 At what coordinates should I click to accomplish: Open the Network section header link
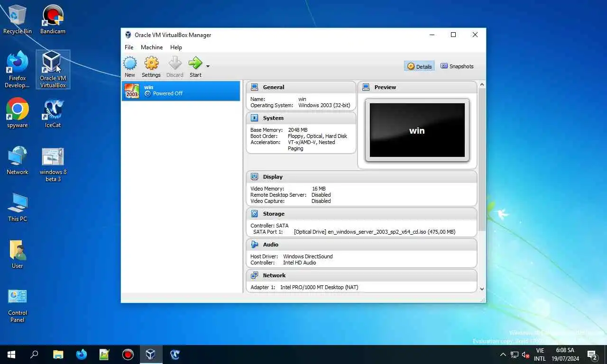[274, 275]
